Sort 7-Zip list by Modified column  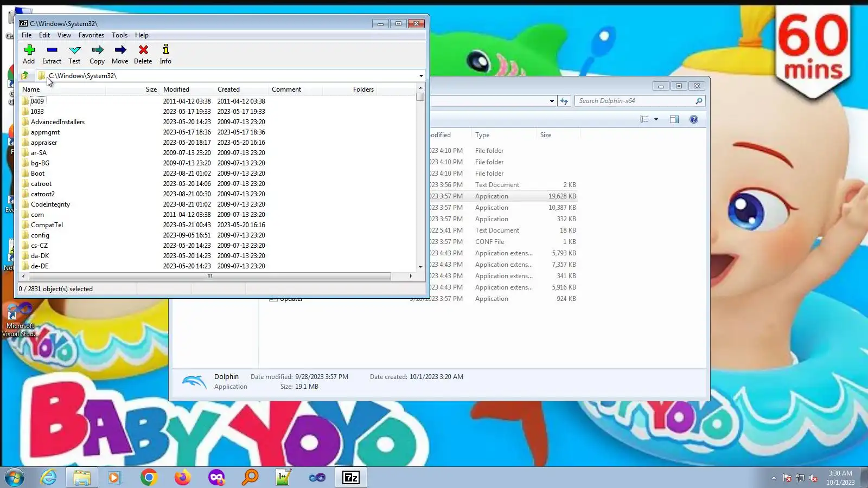[x=187, y=89]
